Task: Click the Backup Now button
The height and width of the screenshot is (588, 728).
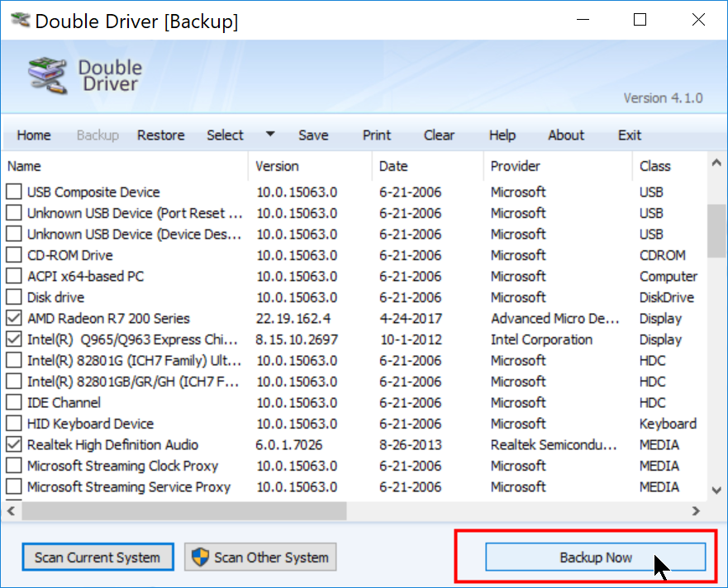Action: point(595,557)
